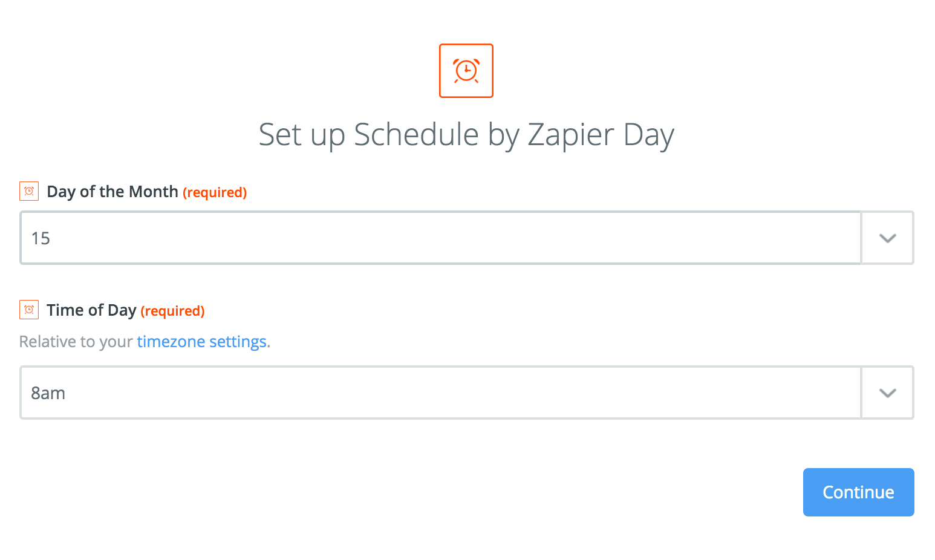Click the Set up Schedule by Zapier Day heading
Viewport: 935px width, 560px height.
pyautogui.click(x=466, y=135)
